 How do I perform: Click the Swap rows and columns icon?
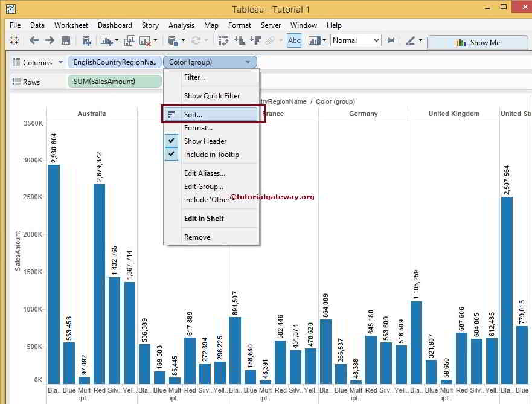click(223, 40)
